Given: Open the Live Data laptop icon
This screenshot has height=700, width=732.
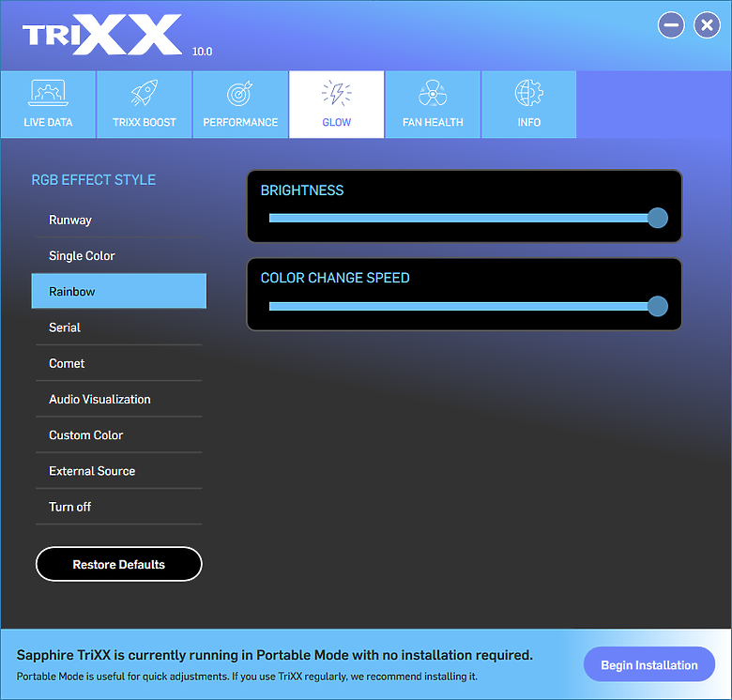Looking at the screenshot, I should (x=48, y=92).
